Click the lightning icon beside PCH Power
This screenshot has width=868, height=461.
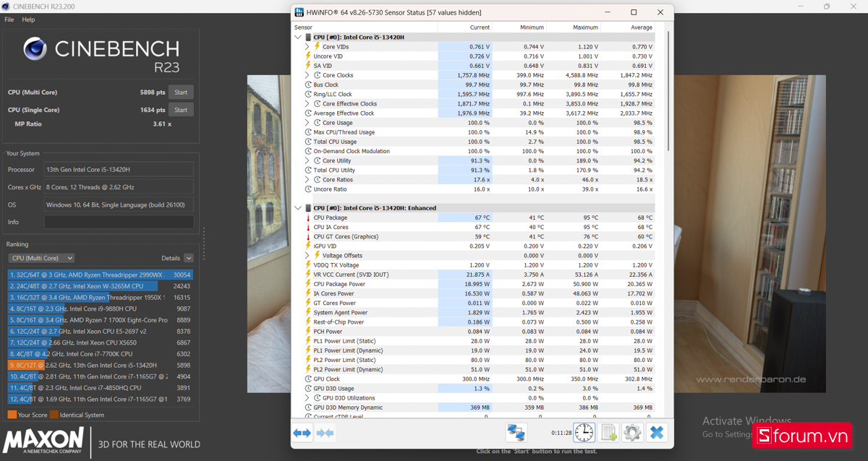click(309, 331)
